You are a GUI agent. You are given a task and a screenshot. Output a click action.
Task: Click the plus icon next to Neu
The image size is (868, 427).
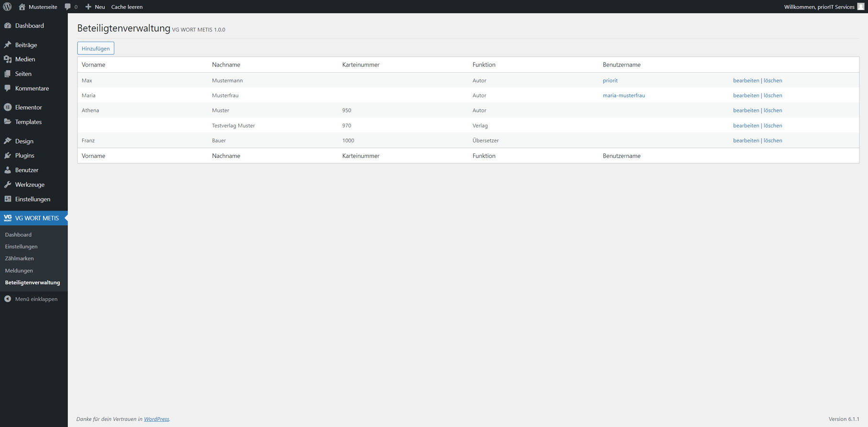88,7
